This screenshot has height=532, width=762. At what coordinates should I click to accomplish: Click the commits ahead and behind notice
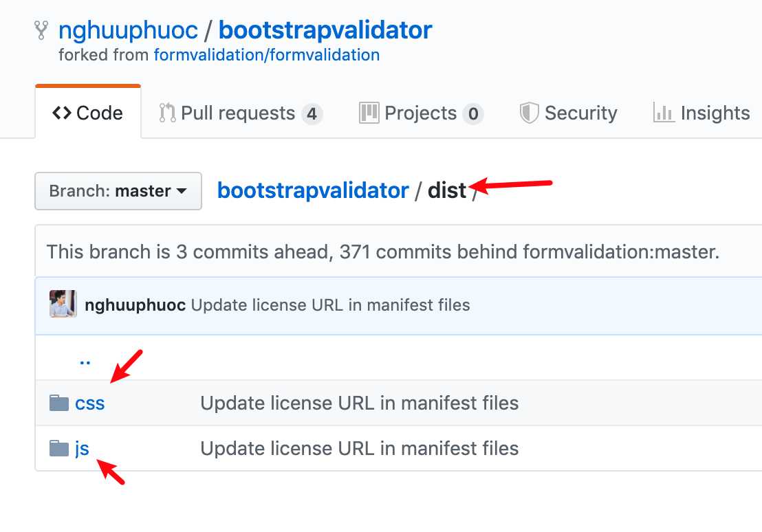(382, 252)
